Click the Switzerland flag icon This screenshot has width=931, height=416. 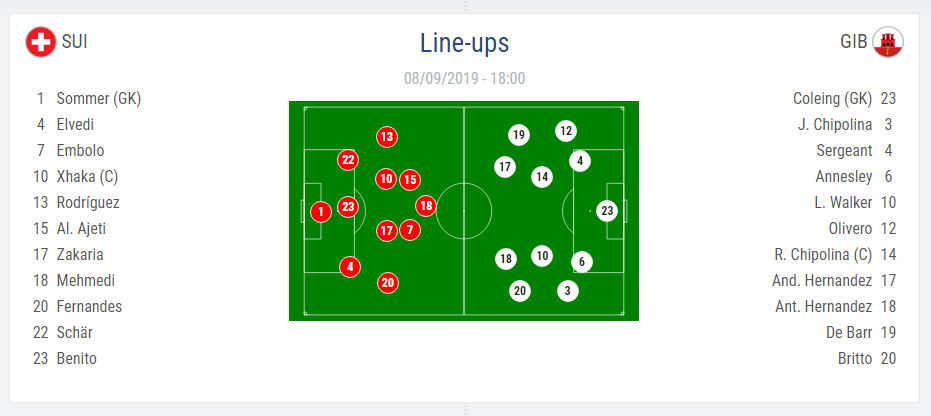41,42
